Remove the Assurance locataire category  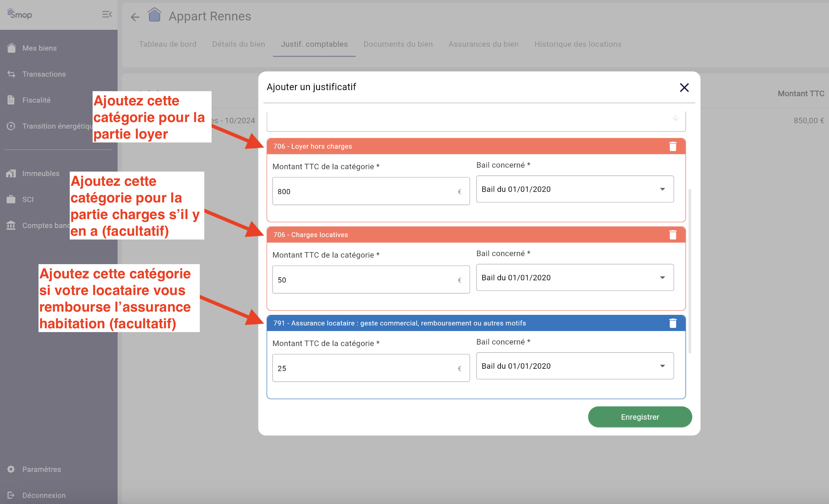pyautogui.click(x=673, y=323)
